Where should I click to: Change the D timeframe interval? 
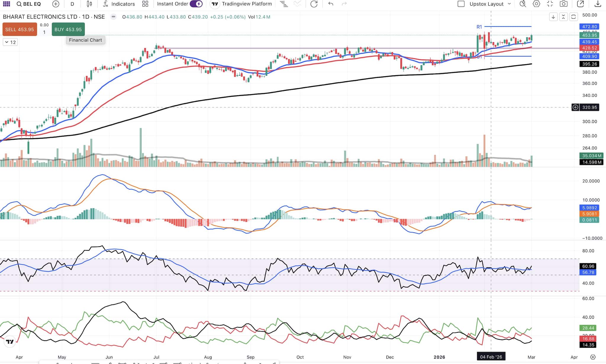tap(72, 4)
